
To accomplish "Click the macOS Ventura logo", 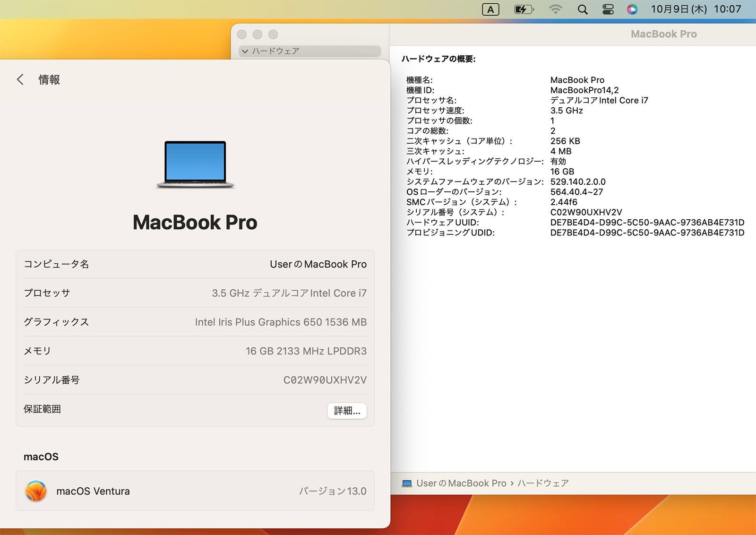I will point(34,491).
